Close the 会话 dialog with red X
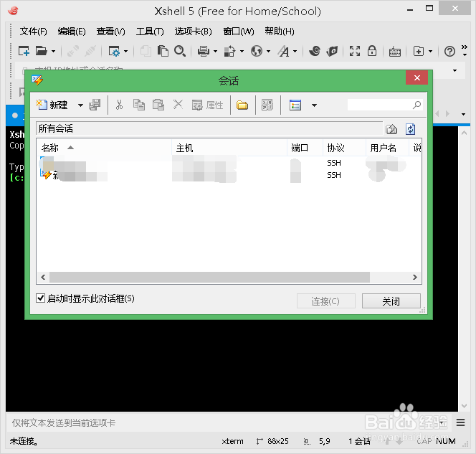The height and width of the screenshot is (454, 476). pyautogui.click(x=416, y=78)
